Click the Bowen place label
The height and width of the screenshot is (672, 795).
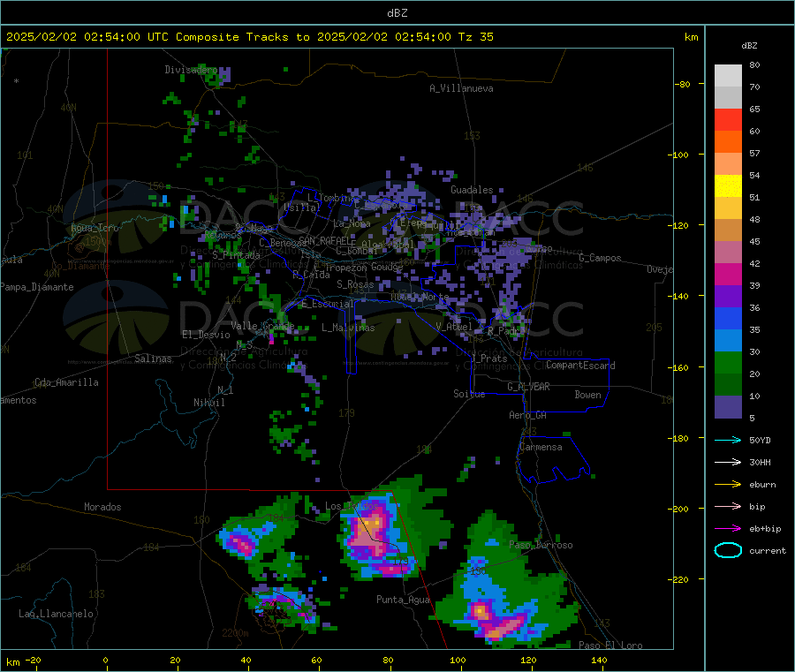coord(587,395)
